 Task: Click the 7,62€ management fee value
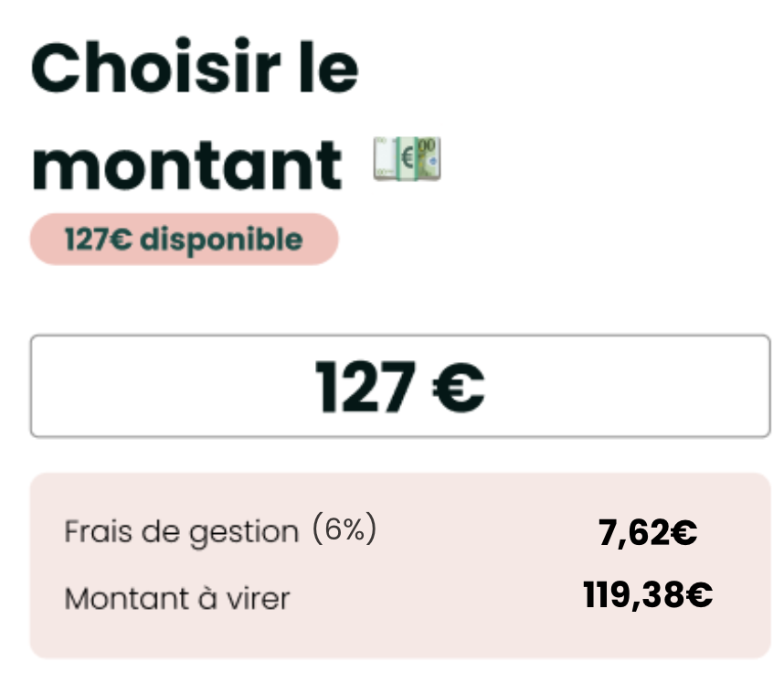click(x=649, y=531)
